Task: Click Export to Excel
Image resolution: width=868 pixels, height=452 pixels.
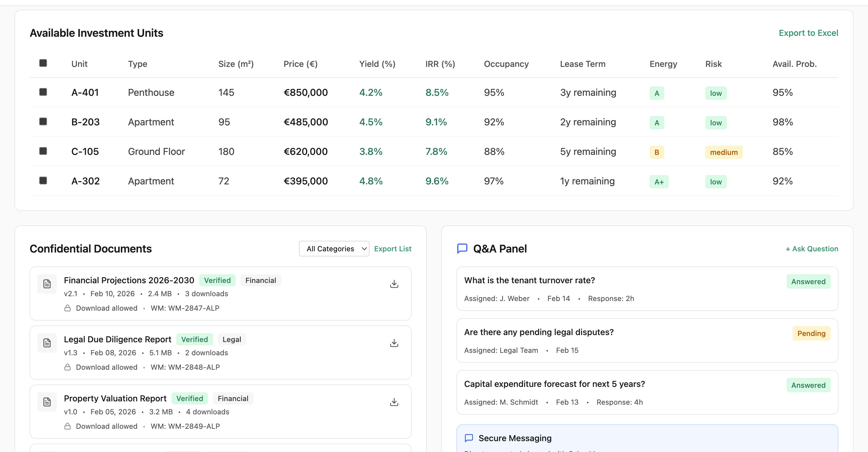Action: point(808,33)
